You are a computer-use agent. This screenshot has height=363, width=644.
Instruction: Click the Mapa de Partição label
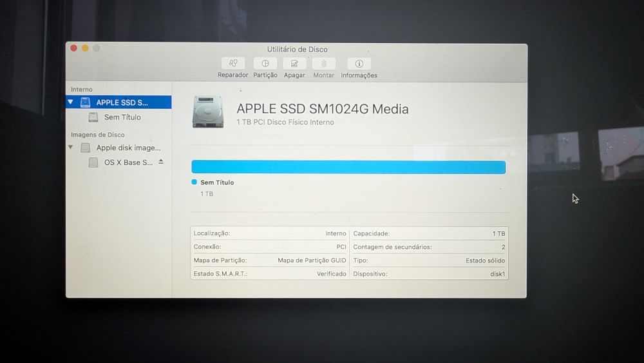tap(220, 260)
